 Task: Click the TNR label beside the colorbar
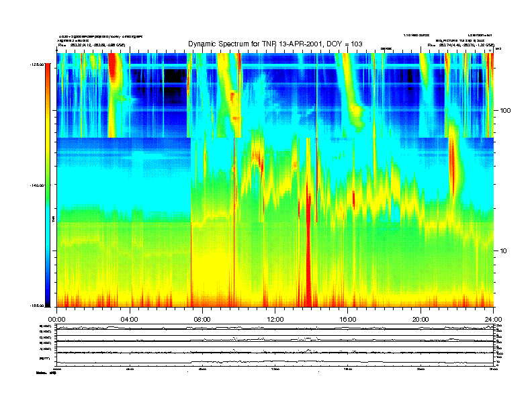click(54, 219)
